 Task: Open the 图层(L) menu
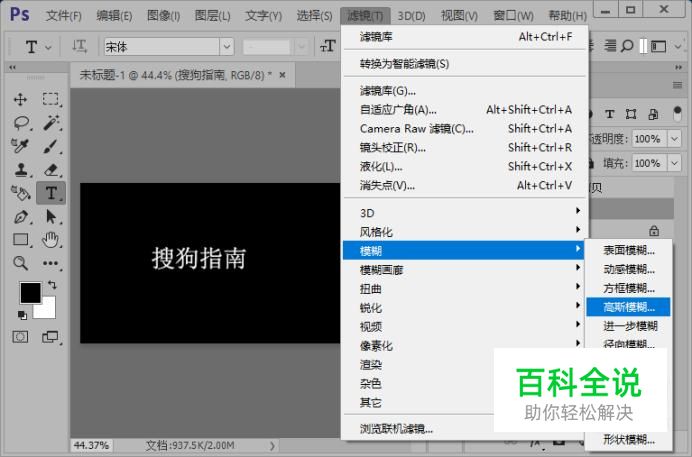[x=213, y=16]
